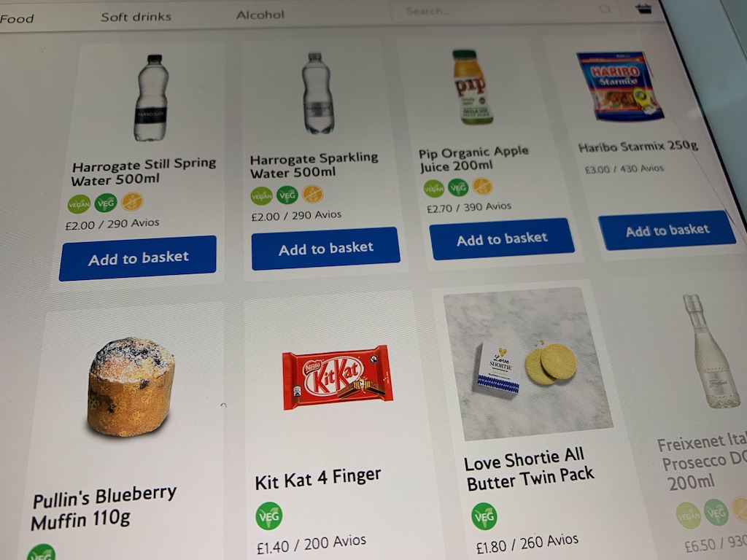Add Haribo Starmix 250g to basket
Screen dimensions: 747x560
(667, 230)
